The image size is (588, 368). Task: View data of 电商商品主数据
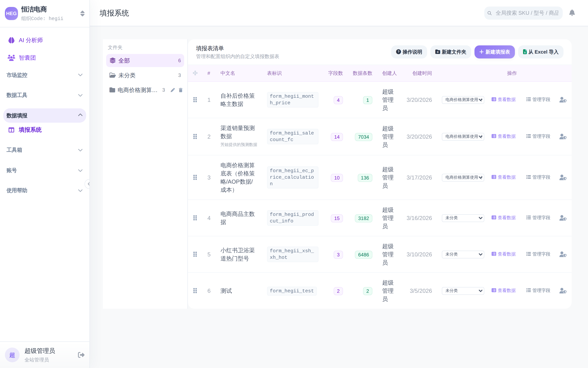pos(503,218)
